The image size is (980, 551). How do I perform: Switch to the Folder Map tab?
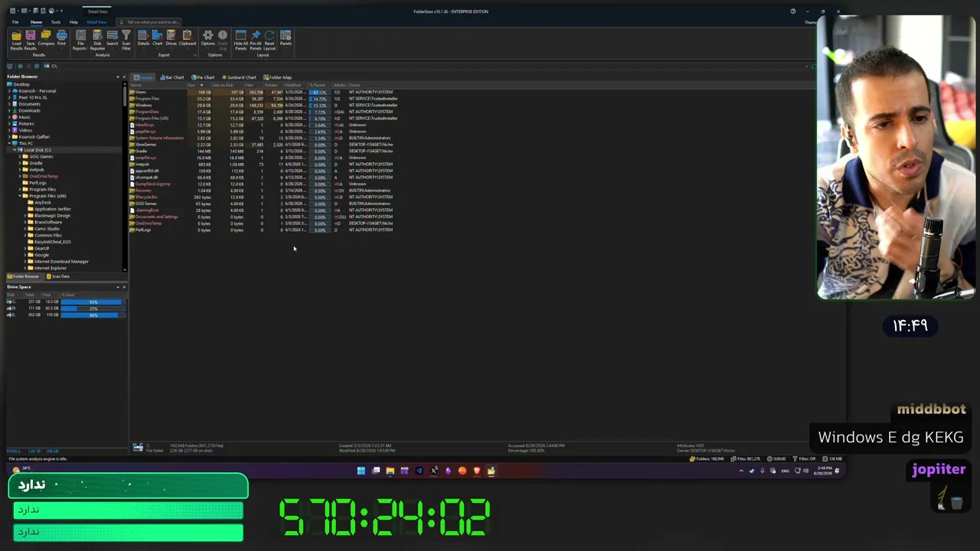click(x=277, y=77)
